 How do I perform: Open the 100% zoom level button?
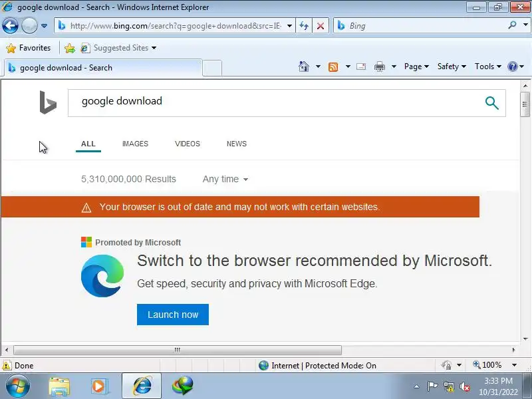point(487,365)
